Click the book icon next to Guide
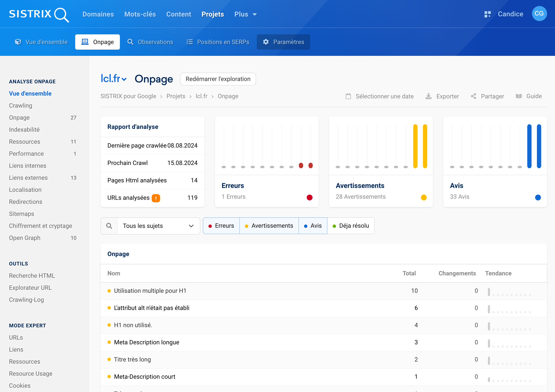555x392 pixels. [519, 96]
